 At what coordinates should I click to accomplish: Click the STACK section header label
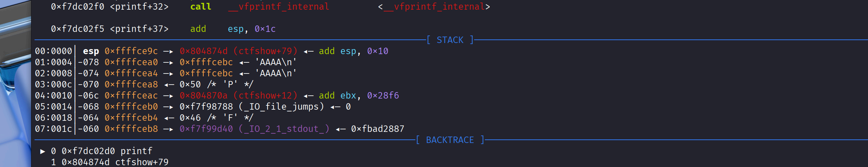click(x=450, y=40)
